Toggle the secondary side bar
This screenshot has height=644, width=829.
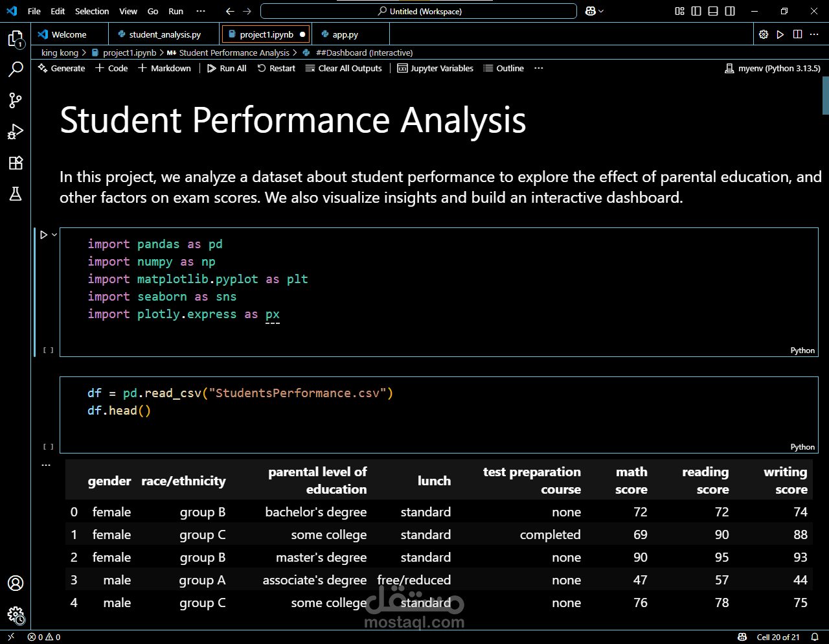pyautogui.click(x=730, y=11)
